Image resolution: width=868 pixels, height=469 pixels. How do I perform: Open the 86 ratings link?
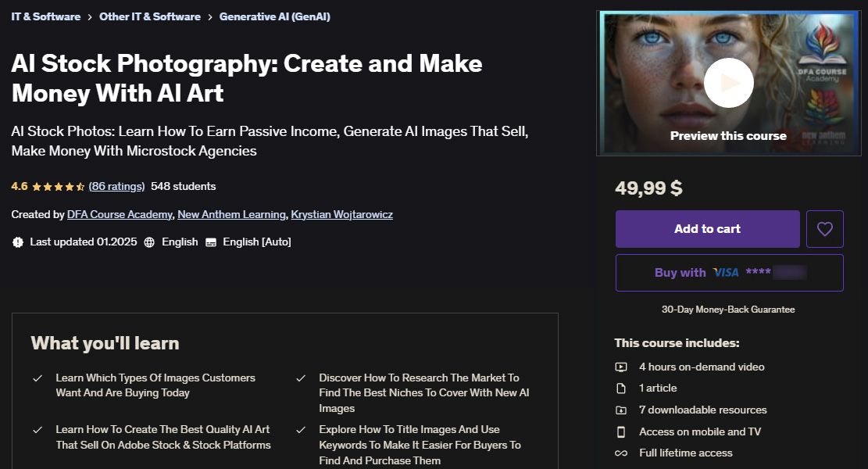click(x=117, y=186)
